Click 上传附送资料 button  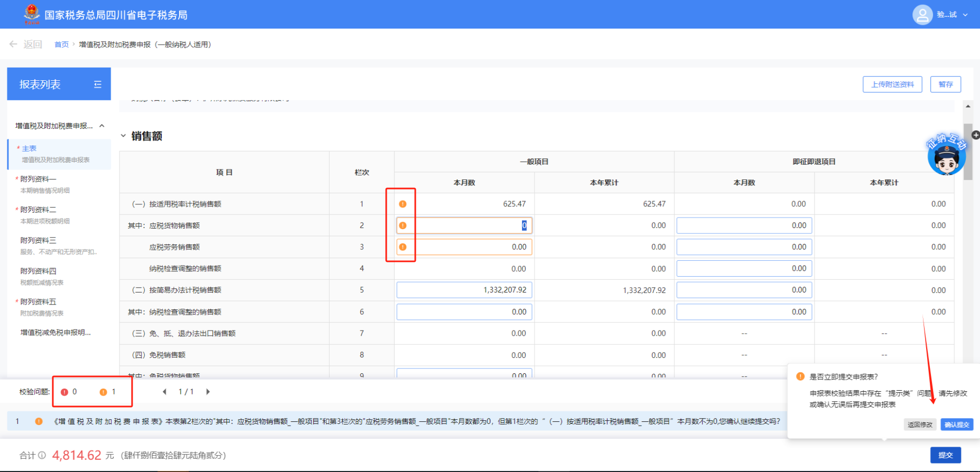pyautogui.click(x=892, y=84)
